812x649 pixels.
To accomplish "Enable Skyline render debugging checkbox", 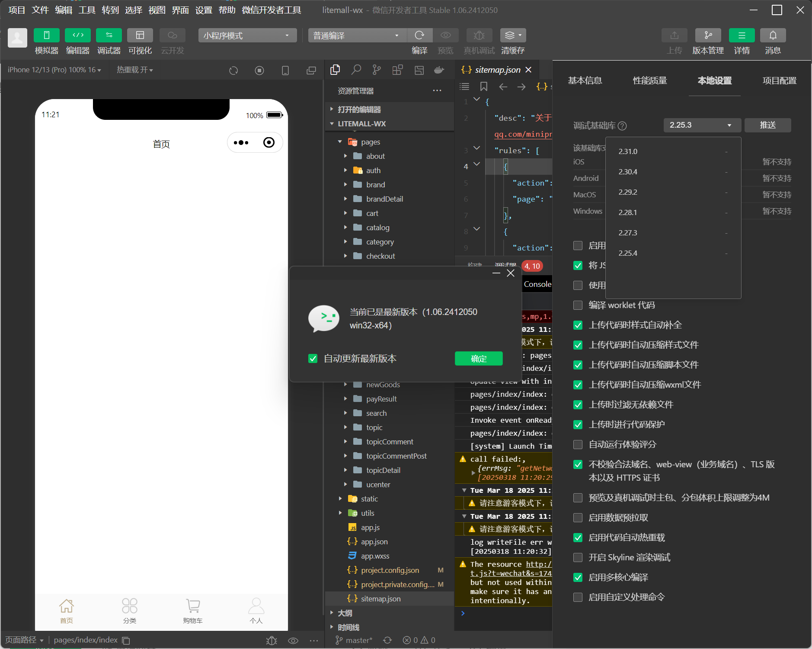I will pos(578,557).
